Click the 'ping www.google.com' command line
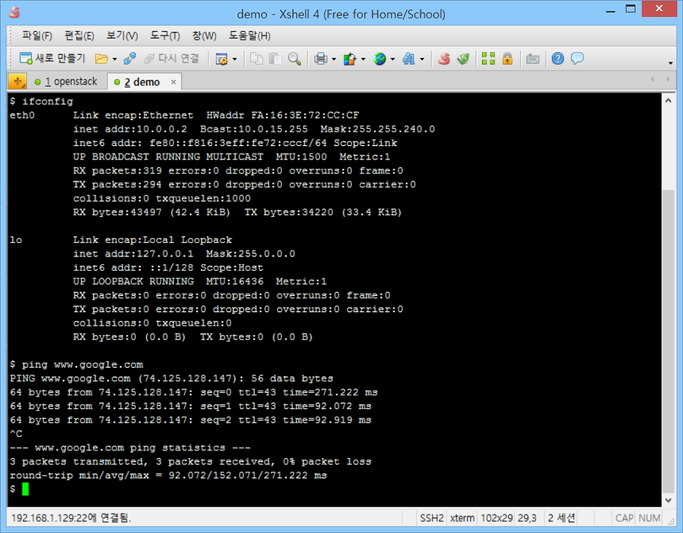 tap(76, 364)
